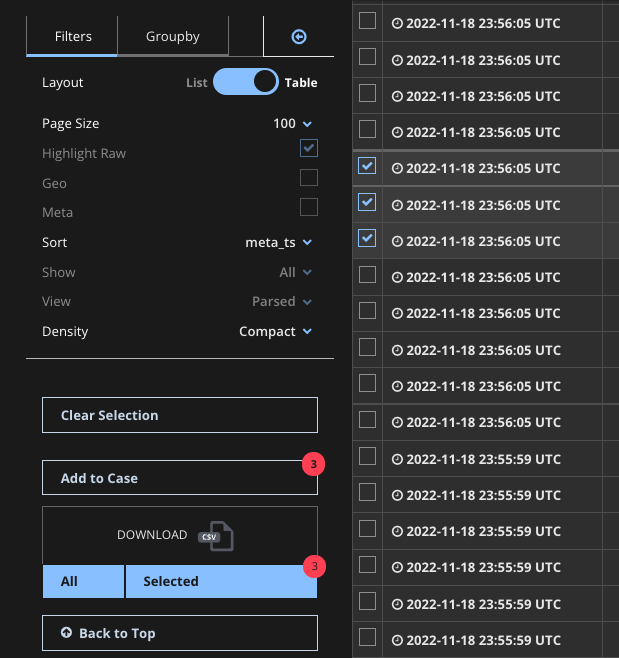Open the Page Size 100 dropdown
This screenshot has height=658, width=619.
[x=293, y=123]
